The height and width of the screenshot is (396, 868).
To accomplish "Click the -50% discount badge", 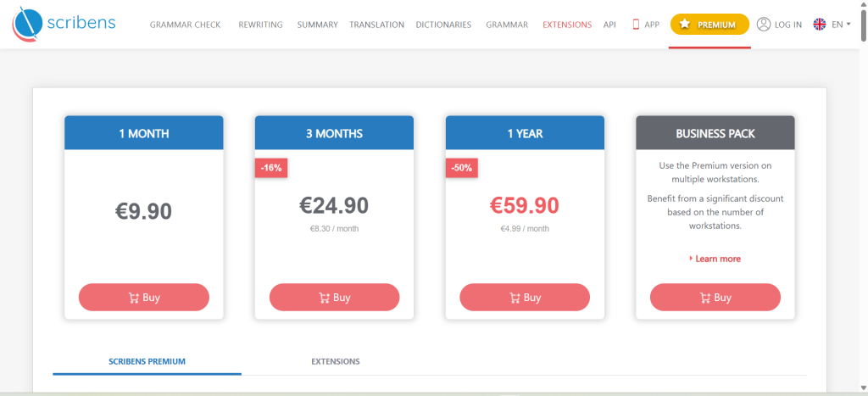I will pyautogui.click(x=462, y=169).
